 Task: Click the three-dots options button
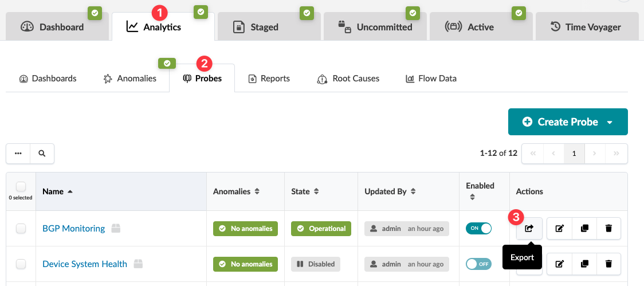[18, 154]
